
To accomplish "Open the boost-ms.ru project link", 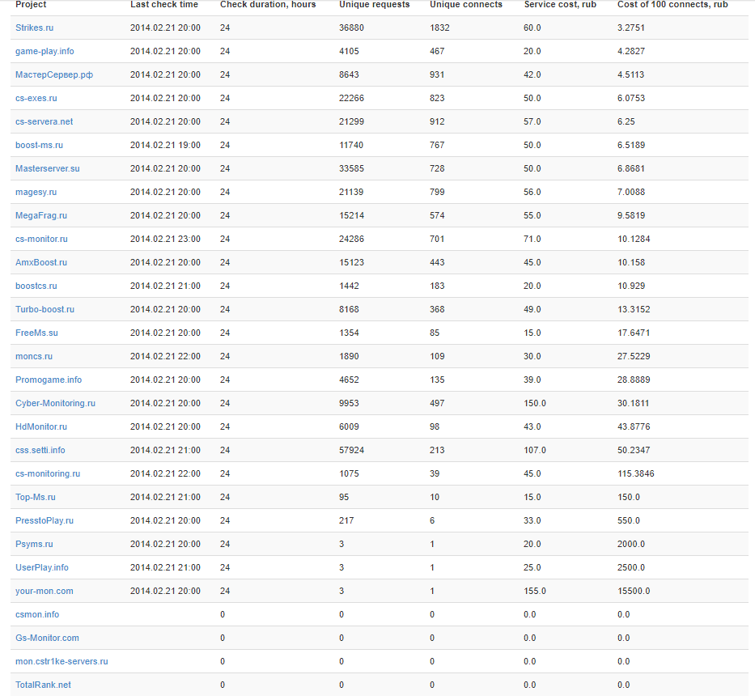I will click(x=39, y=146).
